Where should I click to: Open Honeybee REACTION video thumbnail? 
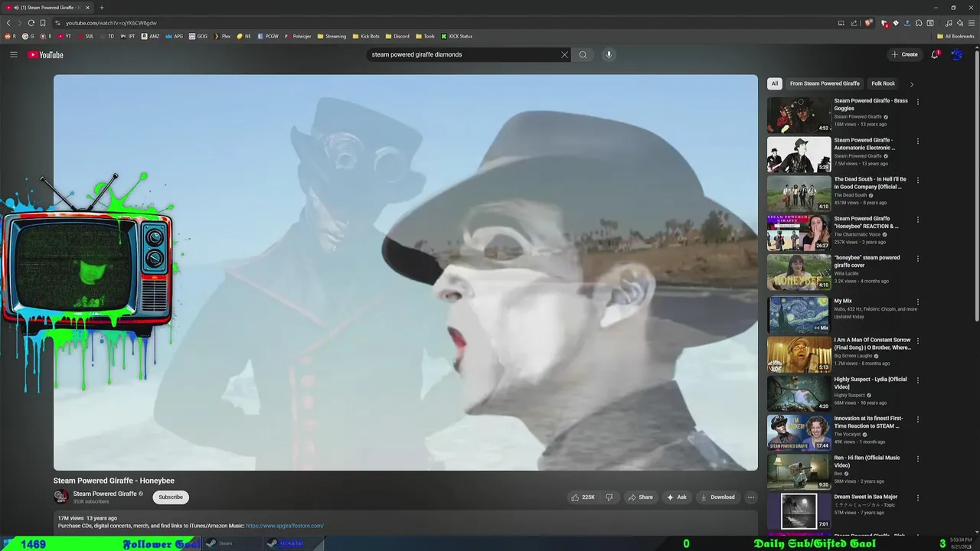click(x=799, y=233)
